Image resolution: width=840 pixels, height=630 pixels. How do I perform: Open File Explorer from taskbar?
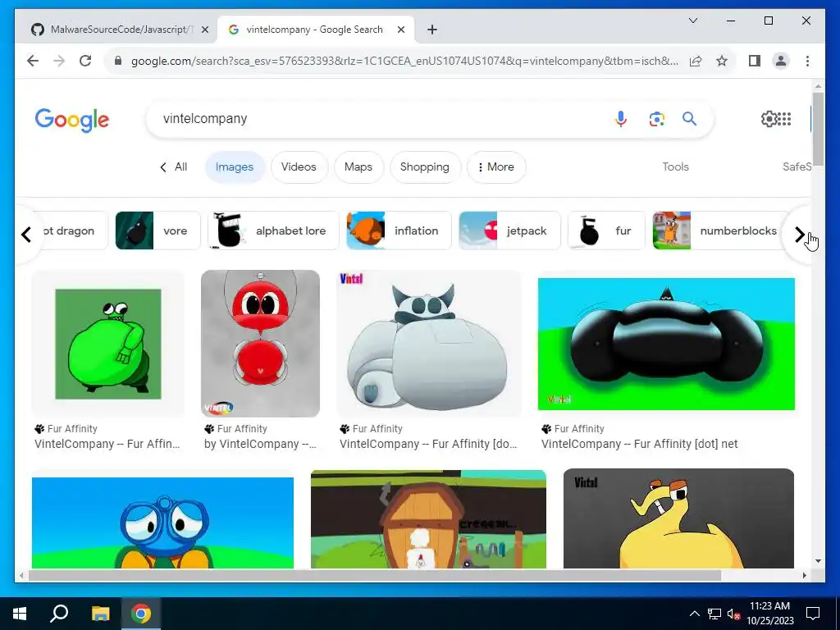(100, 614)
